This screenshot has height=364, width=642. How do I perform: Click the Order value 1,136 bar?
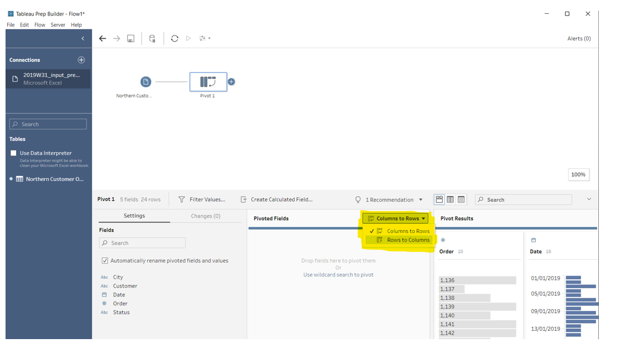click(x=478, y=280)
